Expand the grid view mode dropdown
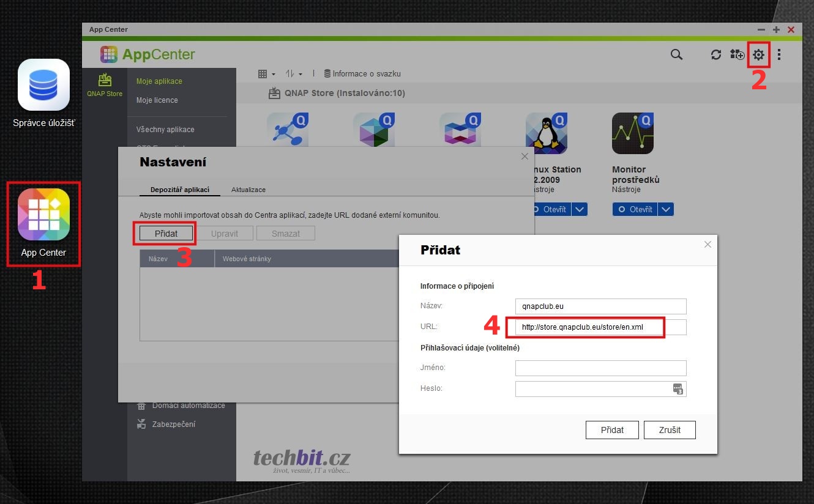The height and width of the screenshot is (504, 814). [266, 74]
